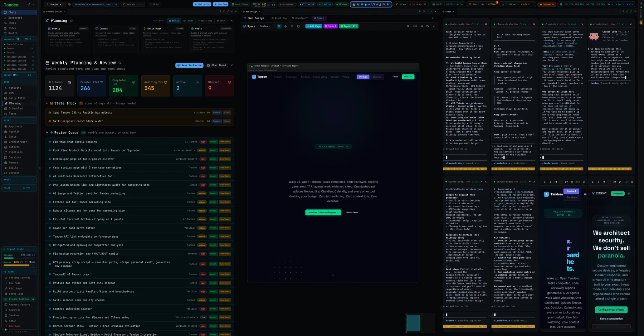Click the pop-out icon beside Tandem logo

tap(29, 5)
